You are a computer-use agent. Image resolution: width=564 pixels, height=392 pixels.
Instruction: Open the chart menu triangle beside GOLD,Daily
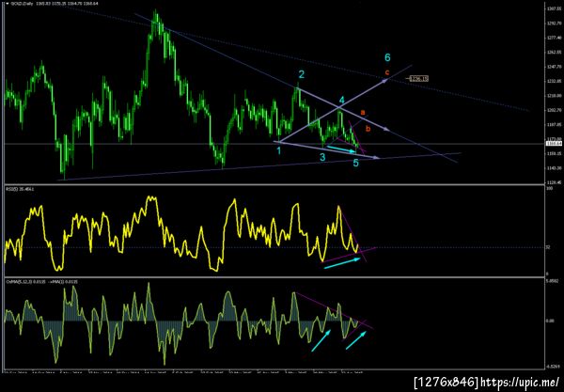(x=7, y=4)
